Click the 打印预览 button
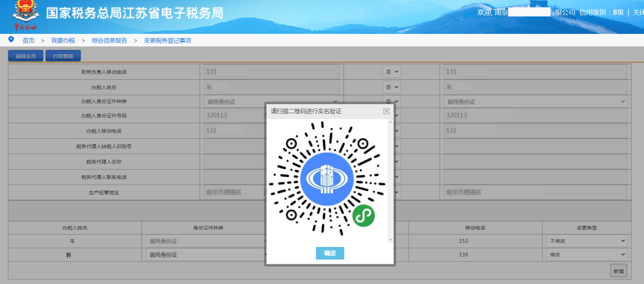Image resolution: width=644 pixels, height=284 pixels. tap(63, 56)
